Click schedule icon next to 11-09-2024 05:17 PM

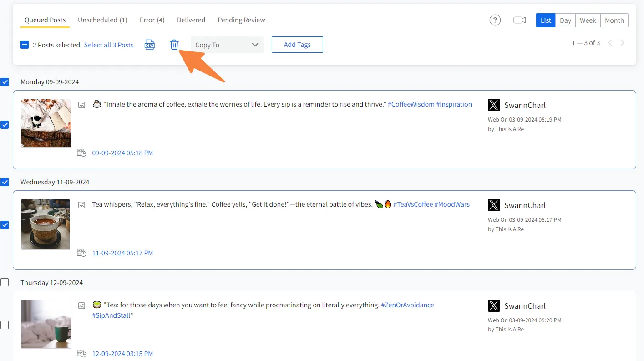(81, 253)
